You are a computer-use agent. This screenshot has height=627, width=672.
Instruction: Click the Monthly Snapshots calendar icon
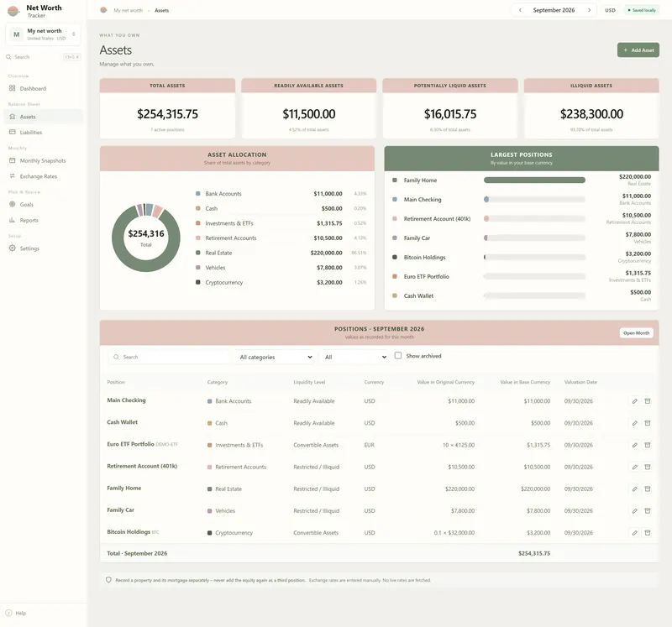pyautogui.click(x=12, y=160)
